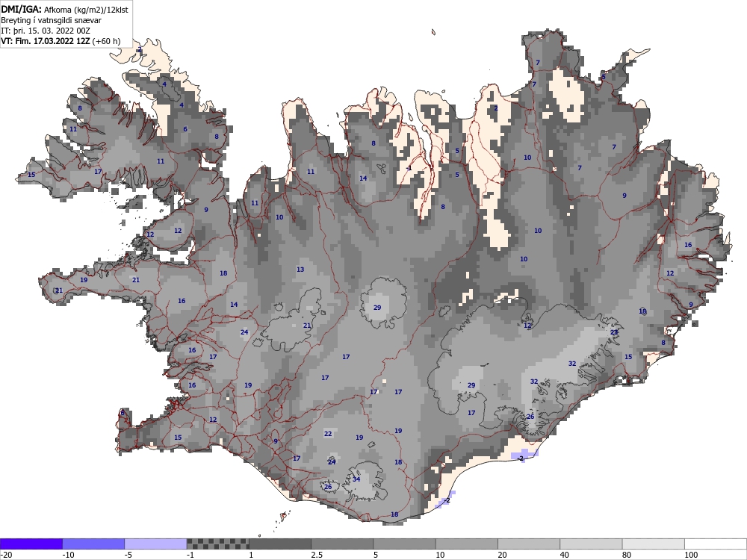
Task: Click the grey 2.5 to 5 legend swatch
Action: point(342,544)
